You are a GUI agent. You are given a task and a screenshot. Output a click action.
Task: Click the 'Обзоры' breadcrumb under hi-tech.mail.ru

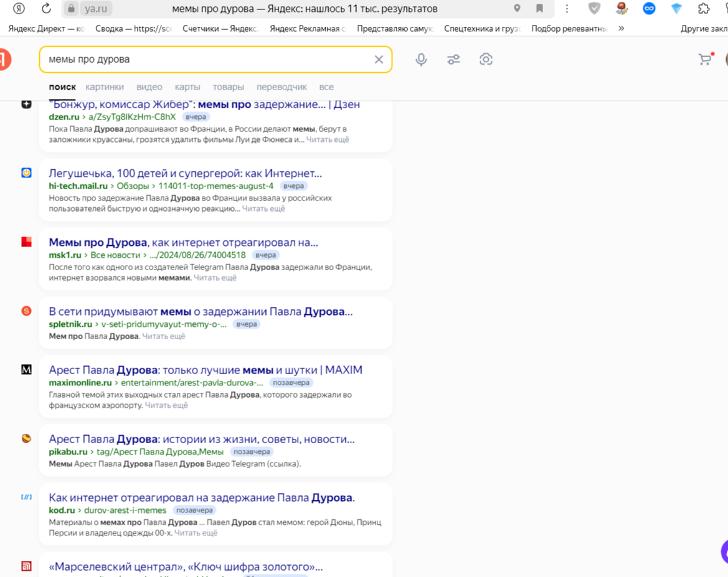[x=133, y=185]
